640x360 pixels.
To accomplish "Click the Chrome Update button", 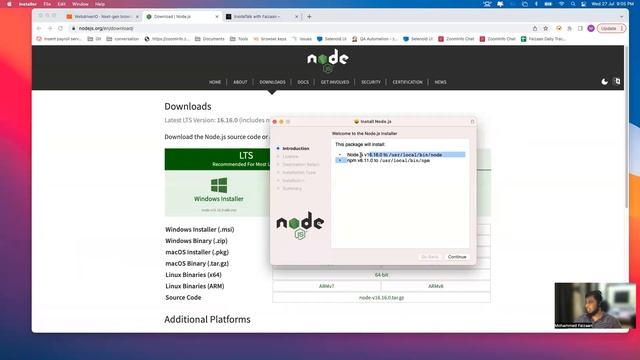I will [x=611, y=29].
